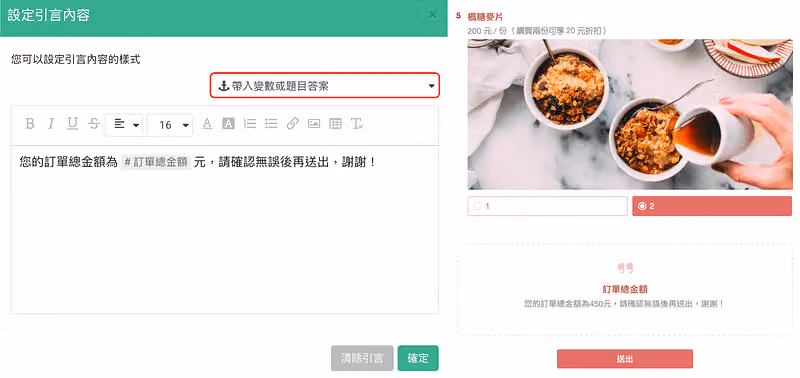Click the 楓糖麥片 question title

tap(485, 17)
